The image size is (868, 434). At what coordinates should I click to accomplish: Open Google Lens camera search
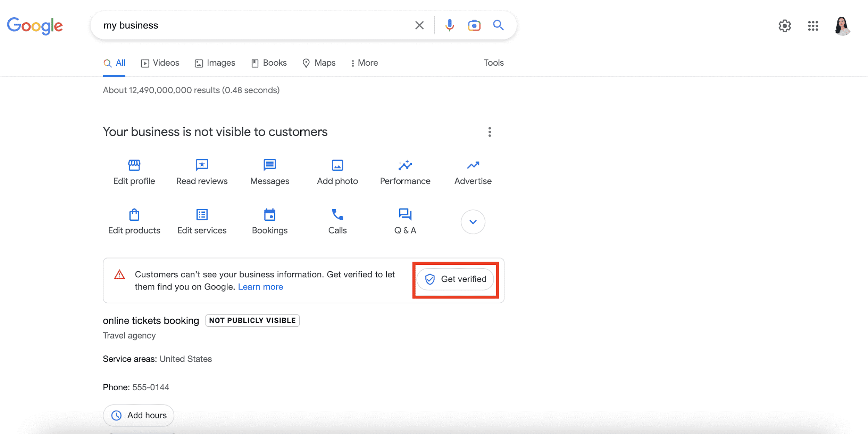tap(474, 25)
